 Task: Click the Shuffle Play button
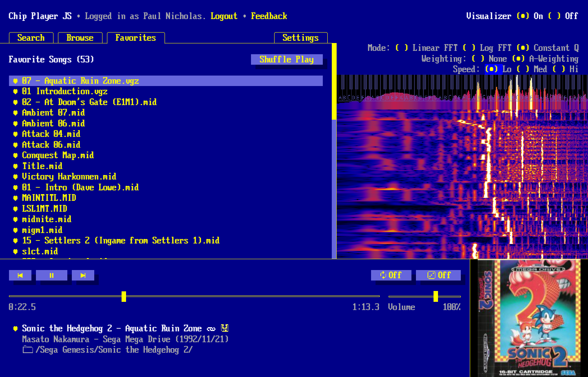click(x=287, y=59)
